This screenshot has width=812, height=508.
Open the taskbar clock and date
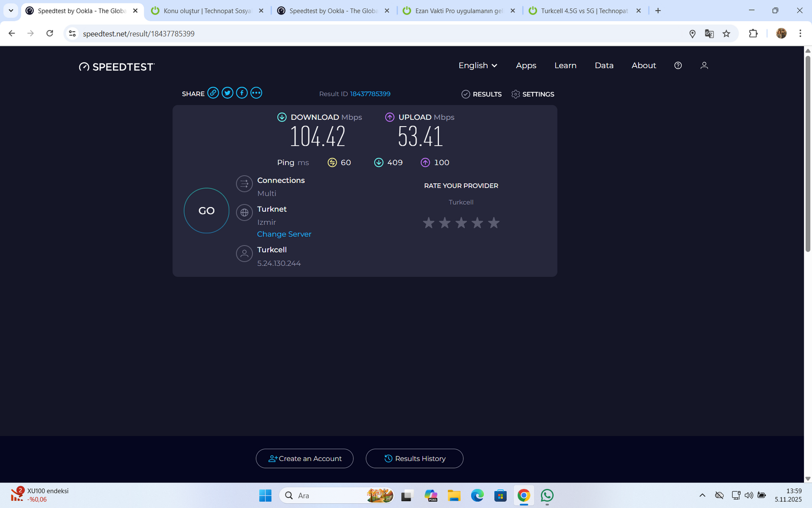point(788,495)
